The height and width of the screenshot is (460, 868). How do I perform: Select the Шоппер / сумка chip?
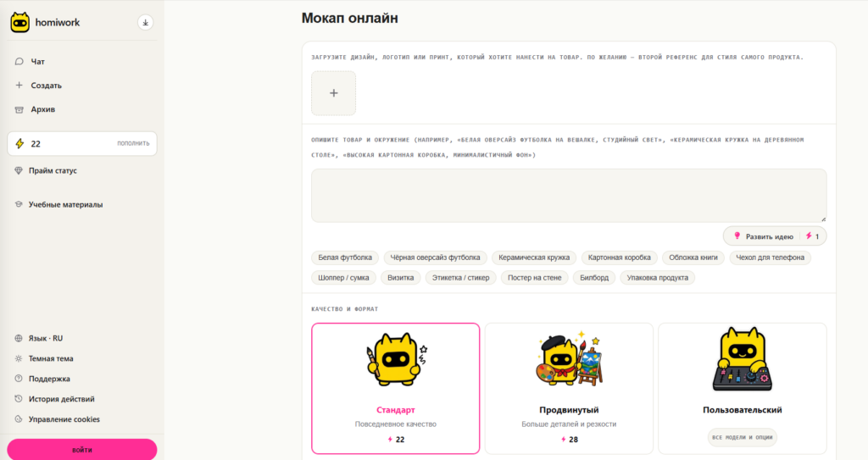pyautogui.click(x=343, y=278)
